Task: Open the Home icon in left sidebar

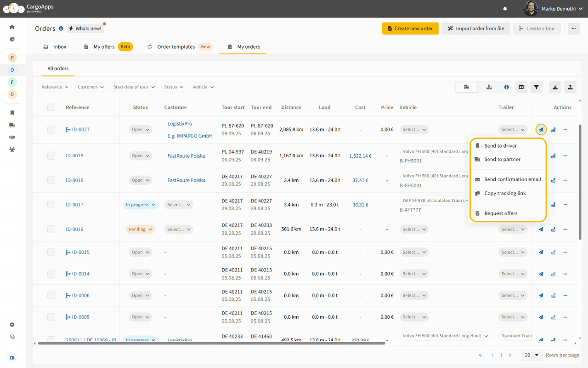Action: (x=12, y=26)
